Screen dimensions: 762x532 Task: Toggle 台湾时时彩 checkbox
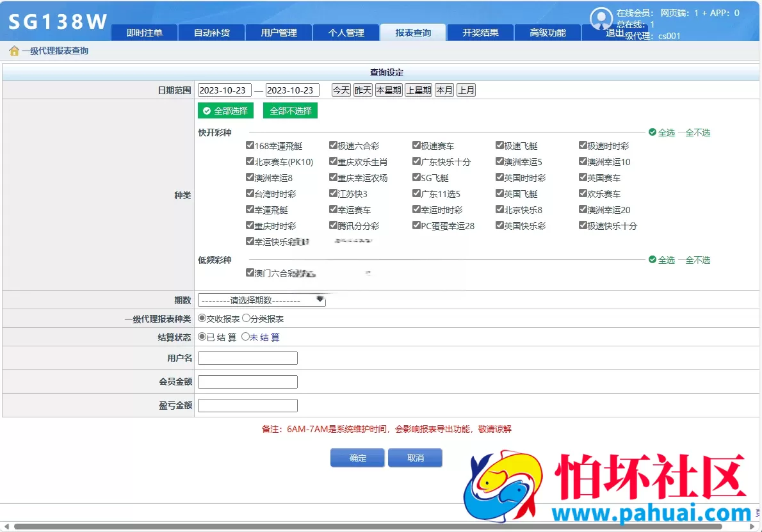[250, 193]
